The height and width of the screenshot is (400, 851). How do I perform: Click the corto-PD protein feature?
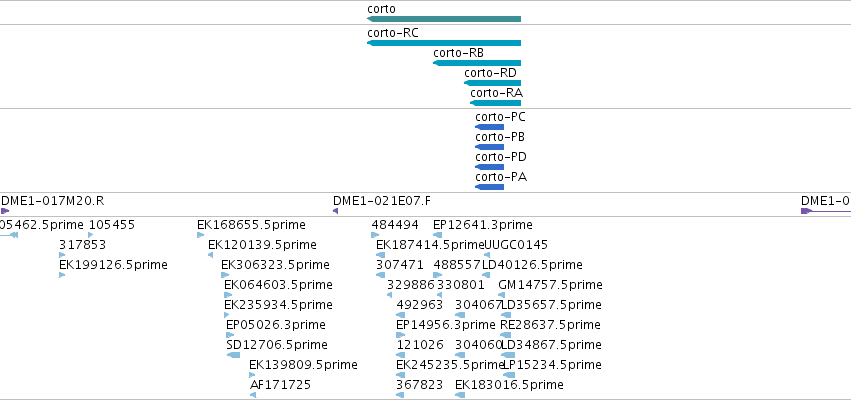490,167
